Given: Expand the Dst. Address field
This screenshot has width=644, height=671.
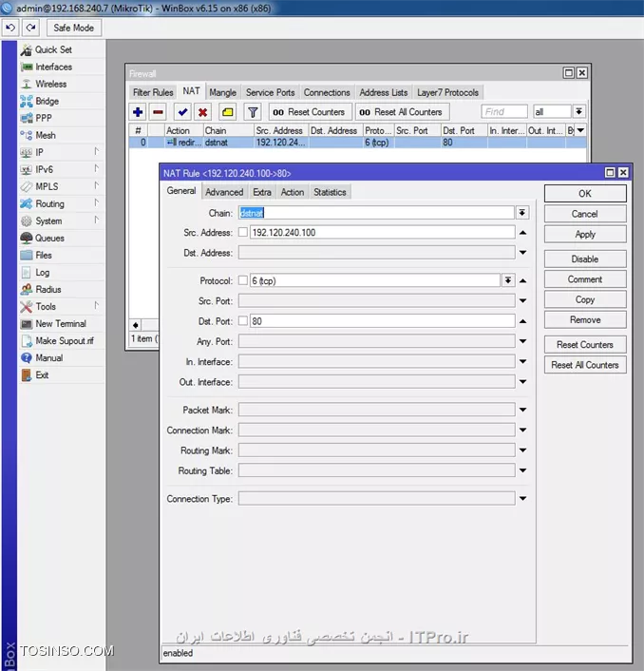Looking at the screenshot, I should (x=522, y=253).
